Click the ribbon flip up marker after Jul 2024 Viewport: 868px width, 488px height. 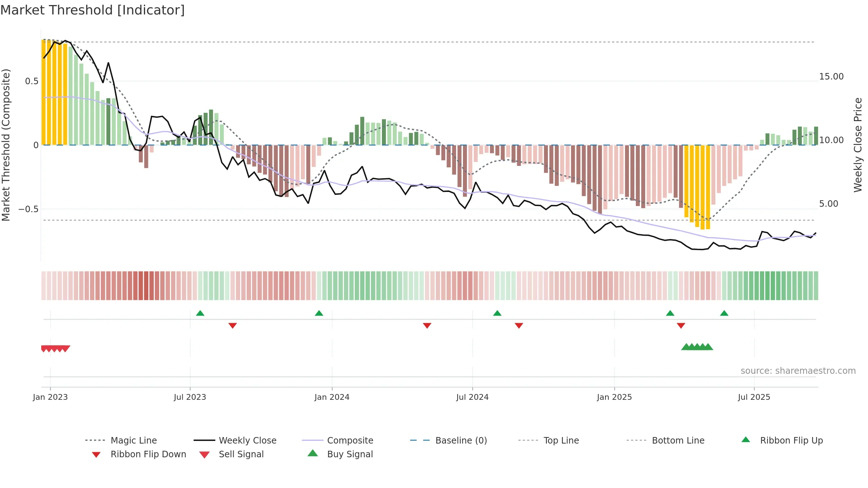pos(497,313)
